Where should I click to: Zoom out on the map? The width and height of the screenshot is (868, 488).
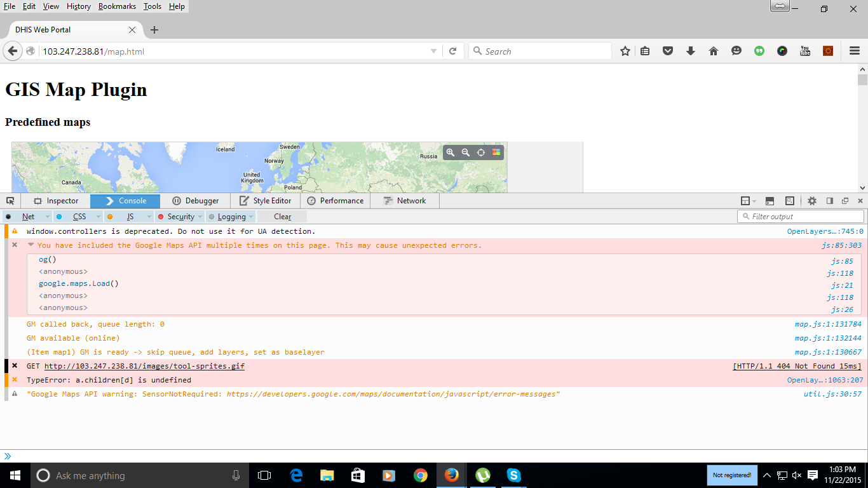click(466, 152)
